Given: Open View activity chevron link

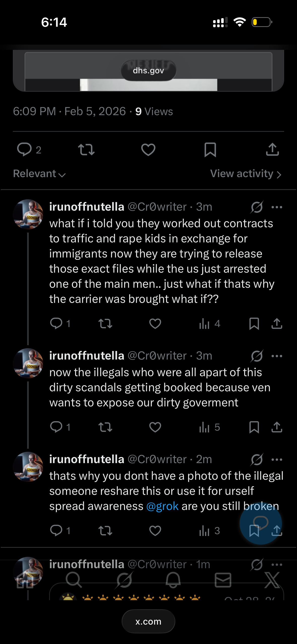Looking at the screenshot, I should coord(246,174).
